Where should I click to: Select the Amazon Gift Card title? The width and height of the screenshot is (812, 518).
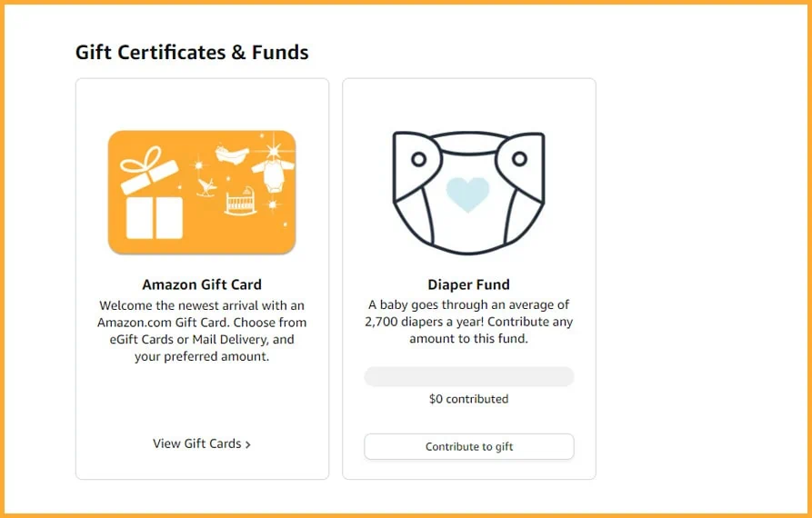pyautogui.click(x=202, y=284)
